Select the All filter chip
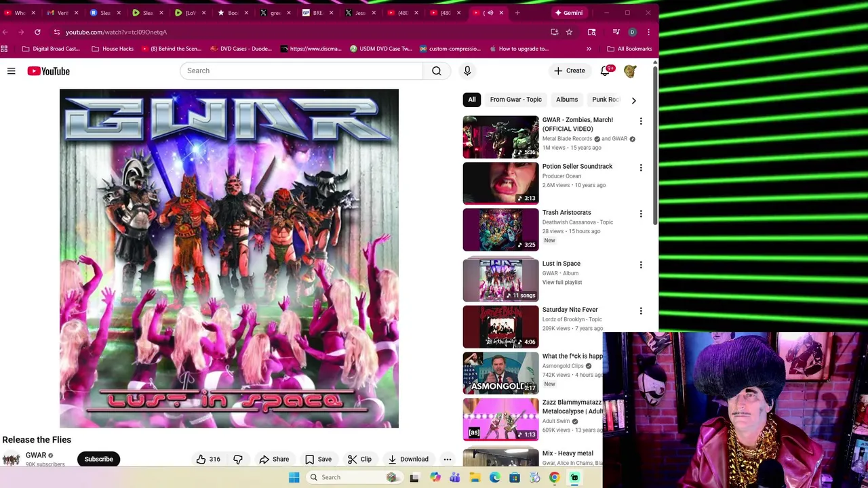The image size is (868, 488). coord(472,100)
